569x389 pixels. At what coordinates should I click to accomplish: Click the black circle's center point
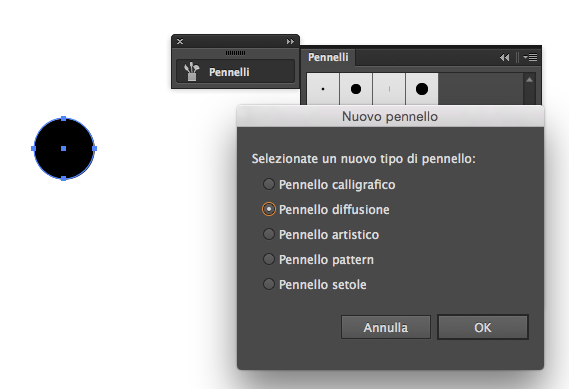click(64, 148)
